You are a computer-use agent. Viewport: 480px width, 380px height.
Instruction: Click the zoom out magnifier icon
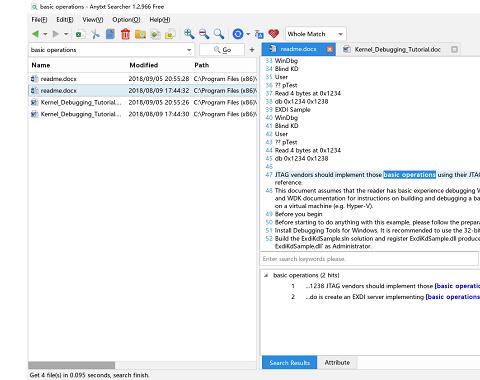204,34
